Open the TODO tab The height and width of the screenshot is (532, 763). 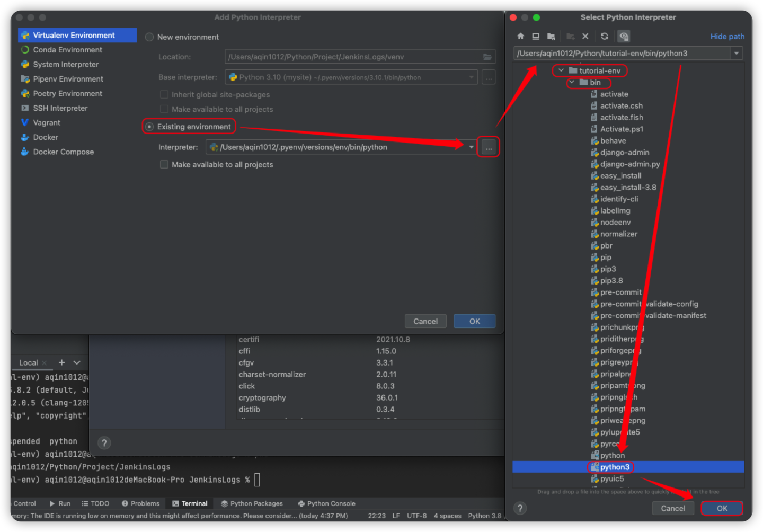95,503
